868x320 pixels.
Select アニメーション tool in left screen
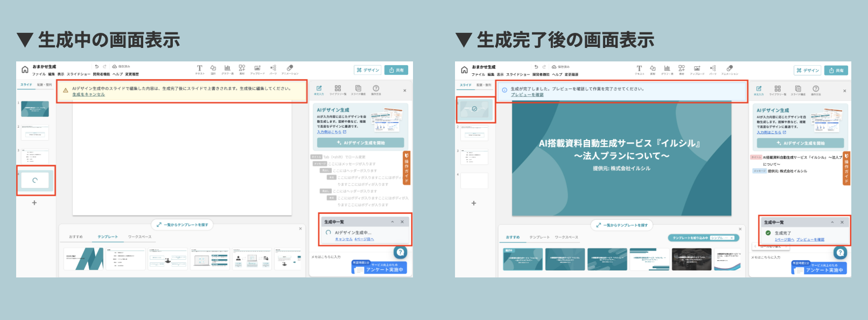pos(290,70)
